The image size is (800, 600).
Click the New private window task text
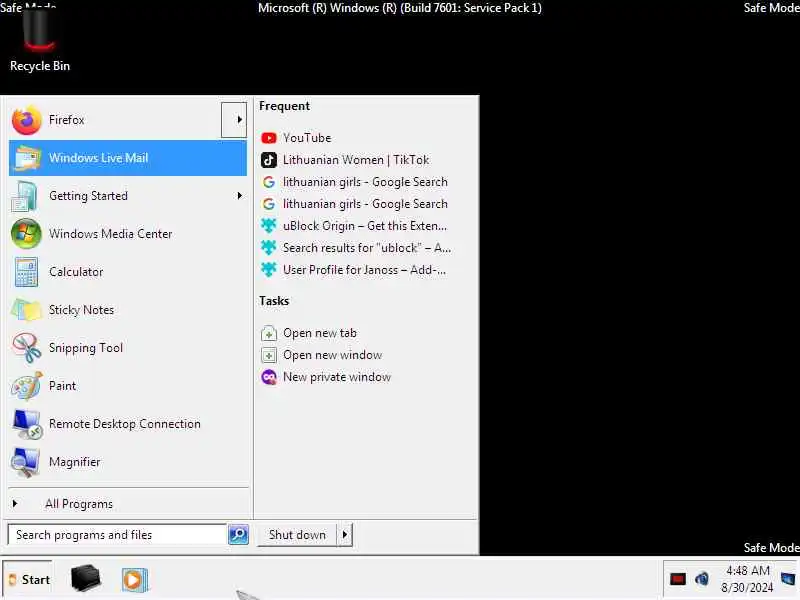tap(337, 377)
